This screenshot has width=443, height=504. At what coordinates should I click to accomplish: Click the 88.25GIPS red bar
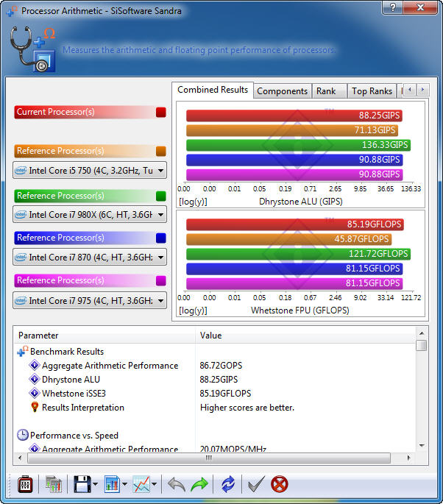294,116
